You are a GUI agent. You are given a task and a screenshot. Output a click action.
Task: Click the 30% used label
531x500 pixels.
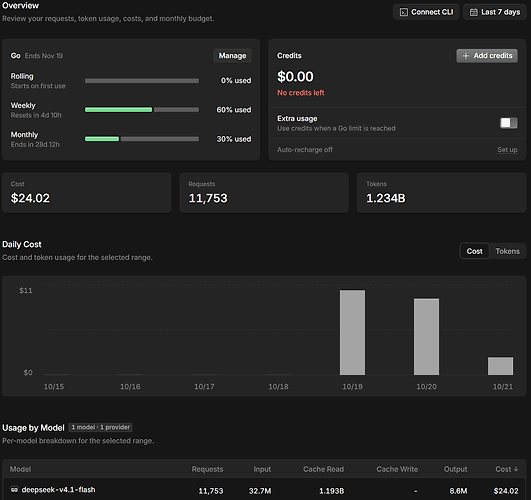[x=234, y=139]
